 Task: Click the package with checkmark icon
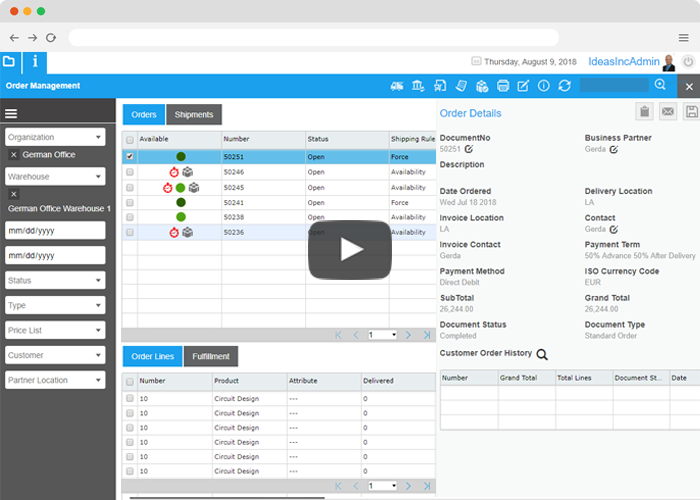point(482,86)
